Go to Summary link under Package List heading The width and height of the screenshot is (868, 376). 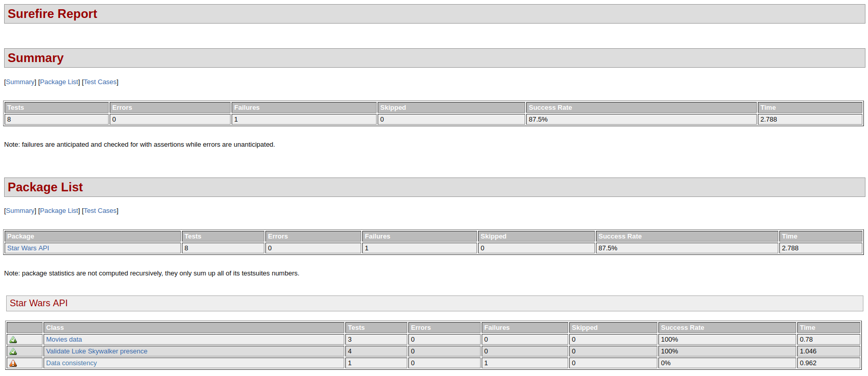click(x=20, y=211)
